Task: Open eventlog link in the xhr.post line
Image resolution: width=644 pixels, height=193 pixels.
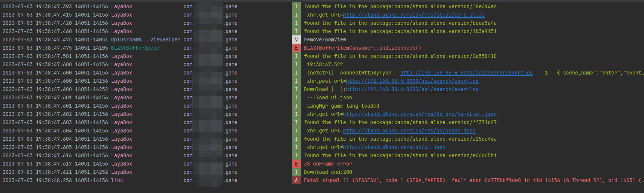Action: pyautogui.click(x=412, y=81)
